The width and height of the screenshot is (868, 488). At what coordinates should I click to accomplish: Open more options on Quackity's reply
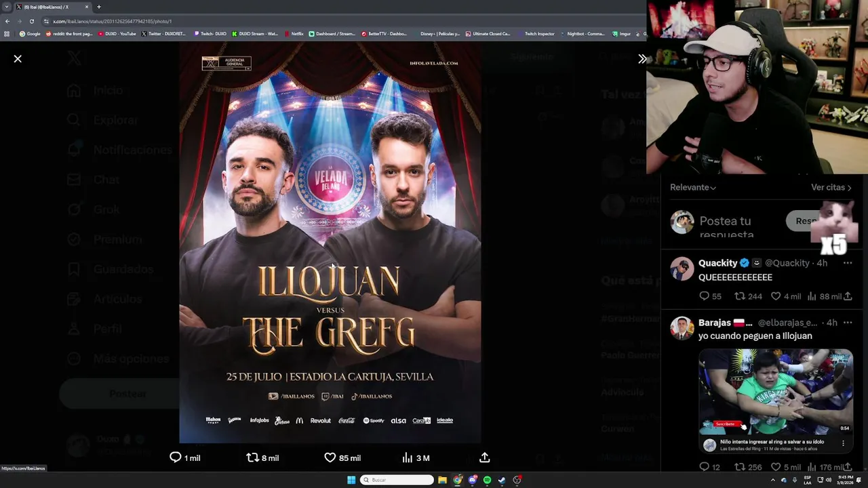point(847,263)
